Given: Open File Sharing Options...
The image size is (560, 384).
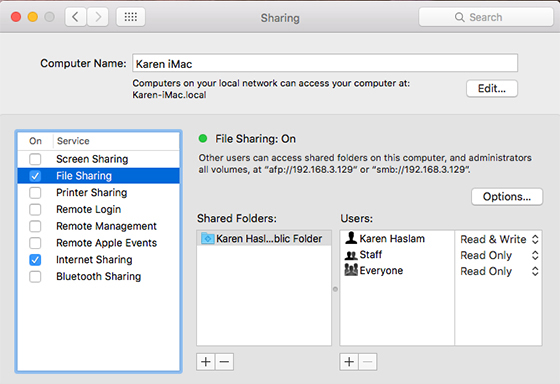Looking at the screenshot, I should point(507,196).
